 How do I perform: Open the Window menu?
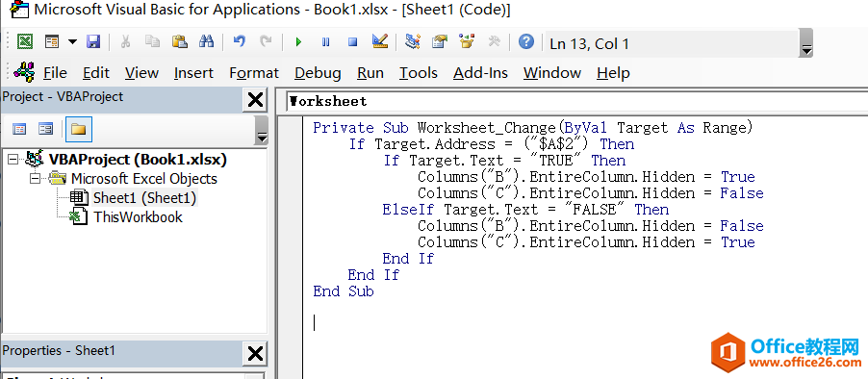coord(552,73)
